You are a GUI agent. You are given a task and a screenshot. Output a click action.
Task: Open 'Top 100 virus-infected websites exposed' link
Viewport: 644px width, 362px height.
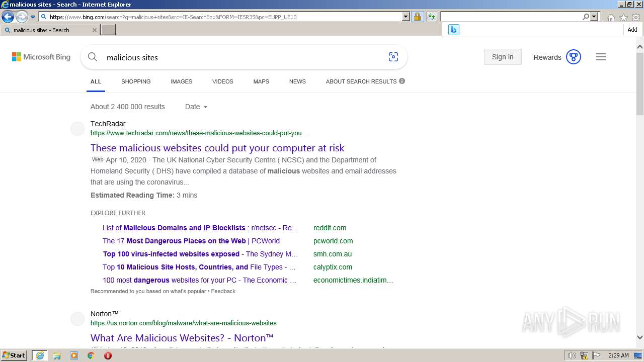200,254
